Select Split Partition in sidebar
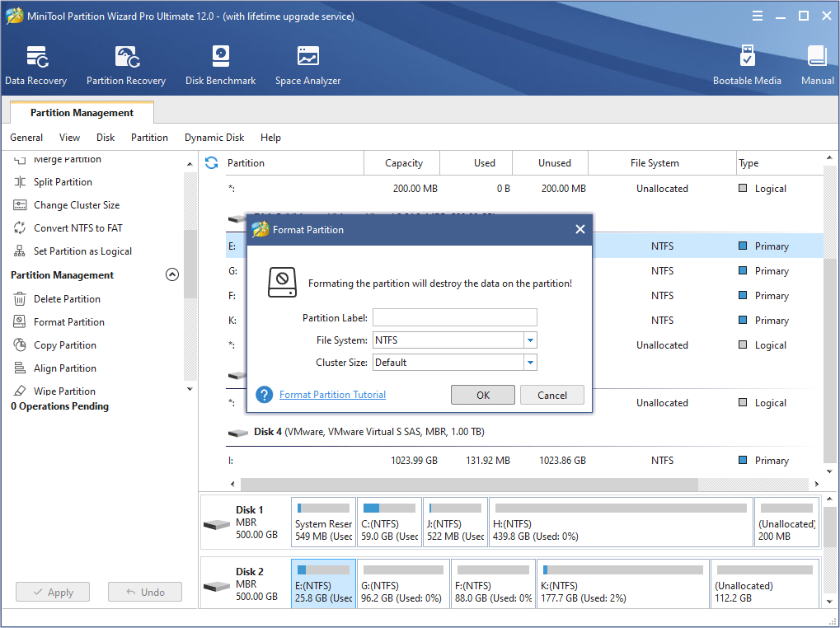The height and width of the screenshot is (628, 840). (63, 182)
